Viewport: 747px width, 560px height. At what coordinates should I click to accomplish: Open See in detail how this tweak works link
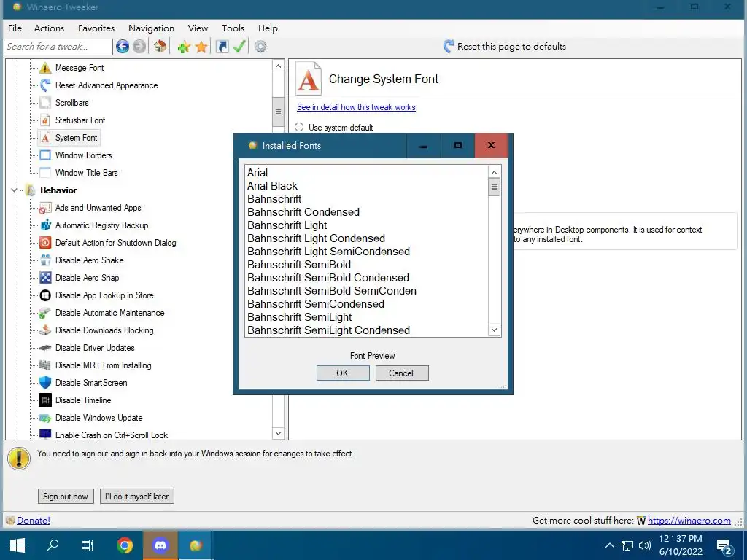point(356,107)
